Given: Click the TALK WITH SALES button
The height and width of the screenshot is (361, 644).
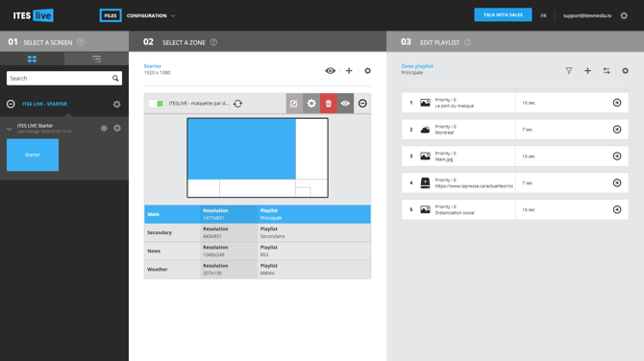Looking at the screenshot, I should (503, 14).
